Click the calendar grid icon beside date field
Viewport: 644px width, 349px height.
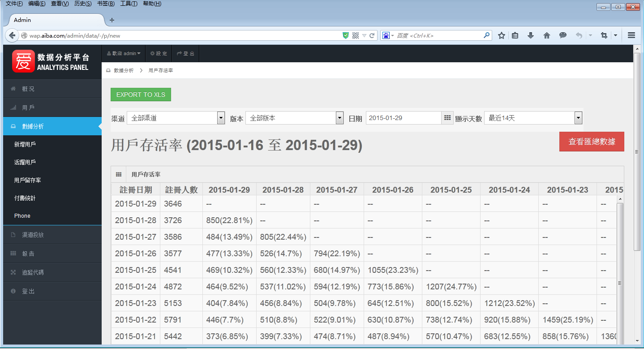pos(447,118)
